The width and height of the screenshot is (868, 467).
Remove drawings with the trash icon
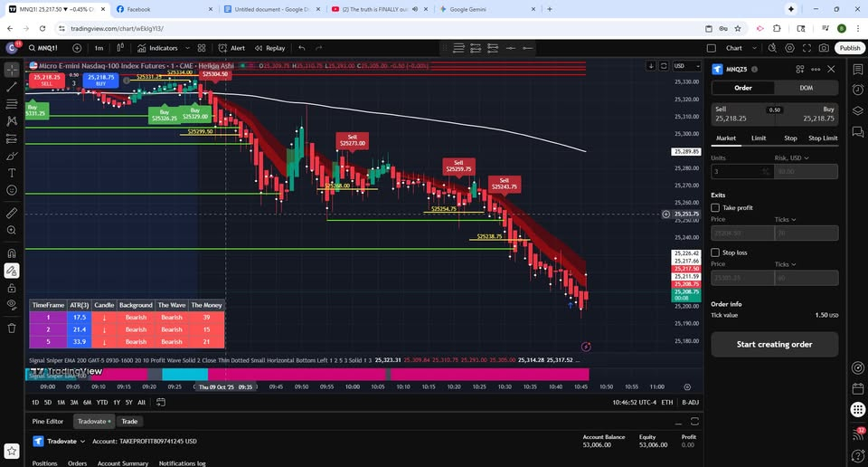pyautogui.click(x=12, y=328)
